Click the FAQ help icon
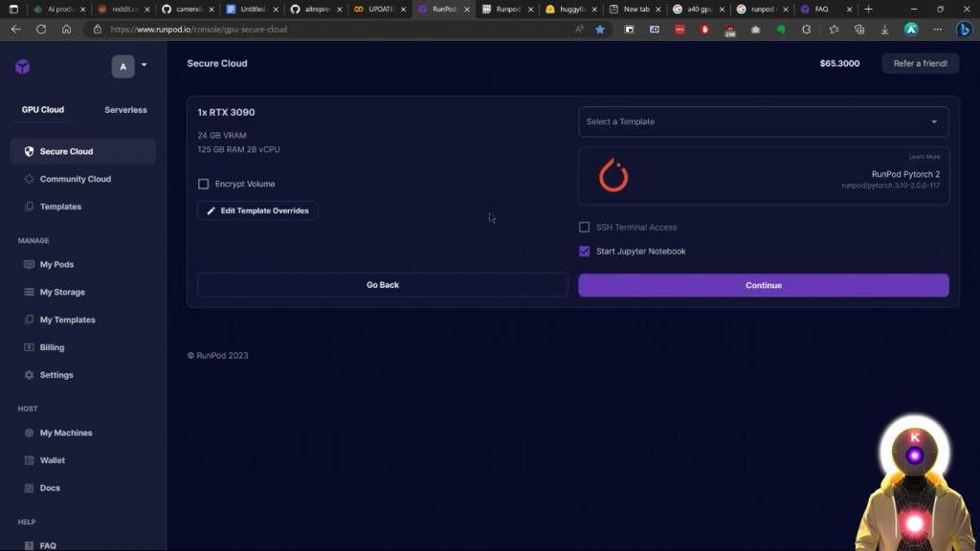 pos(29,545)
